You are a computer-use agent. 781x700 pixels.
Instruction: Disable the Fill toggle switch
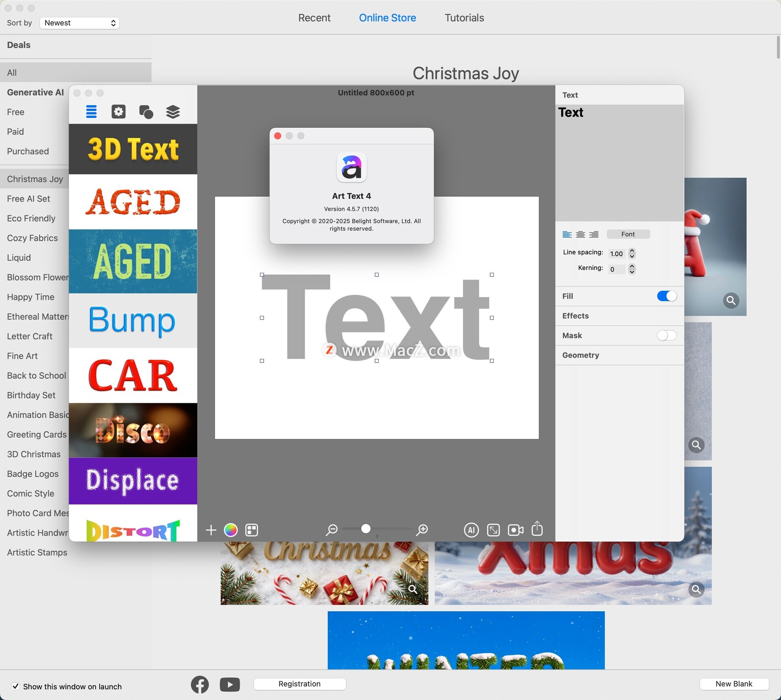pos(666,296)
